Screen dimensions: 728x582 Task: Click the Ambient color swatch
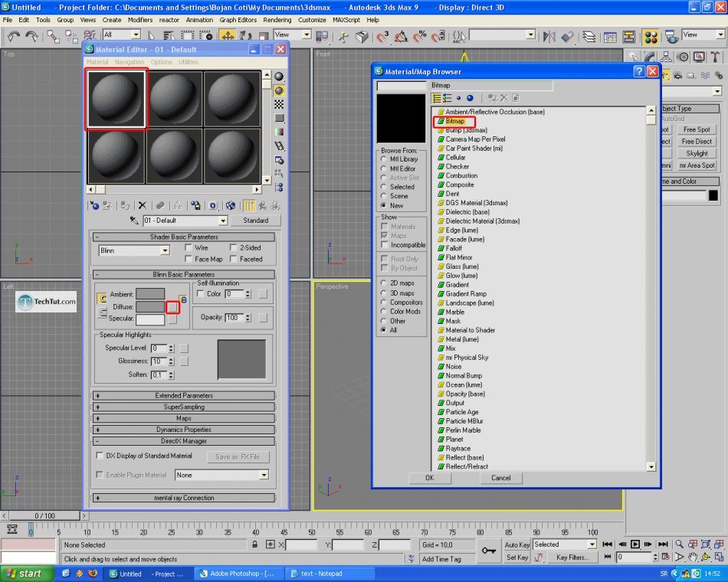click(x=150, y=294)
